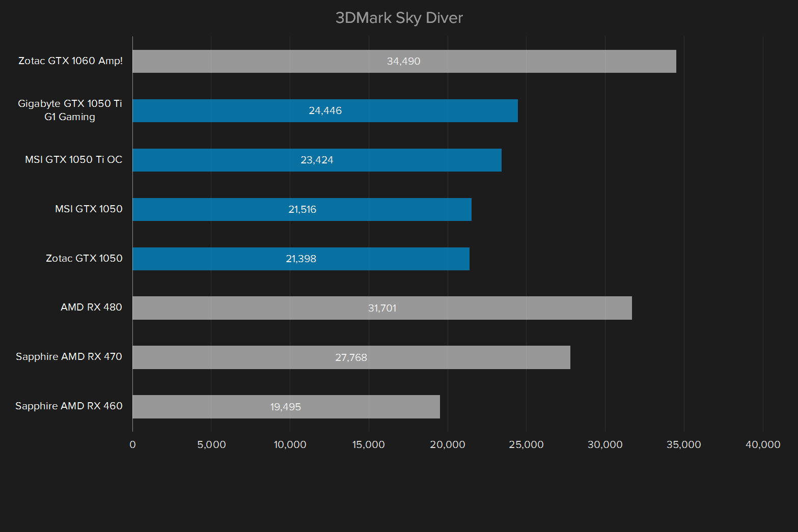Click the Gigabyte GTX 1050 Ti G1 Gaming label
The image size is (798, 532).
tap(70, 110)
